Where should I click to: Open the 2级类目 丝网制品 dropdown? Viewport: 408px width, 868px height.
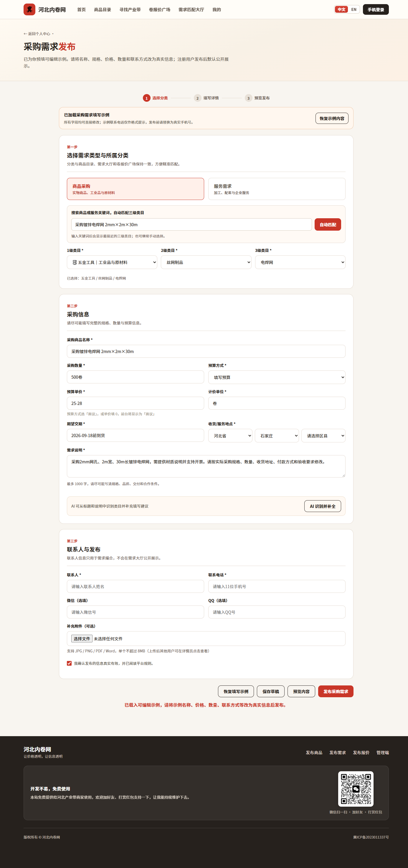pos(206,262)
